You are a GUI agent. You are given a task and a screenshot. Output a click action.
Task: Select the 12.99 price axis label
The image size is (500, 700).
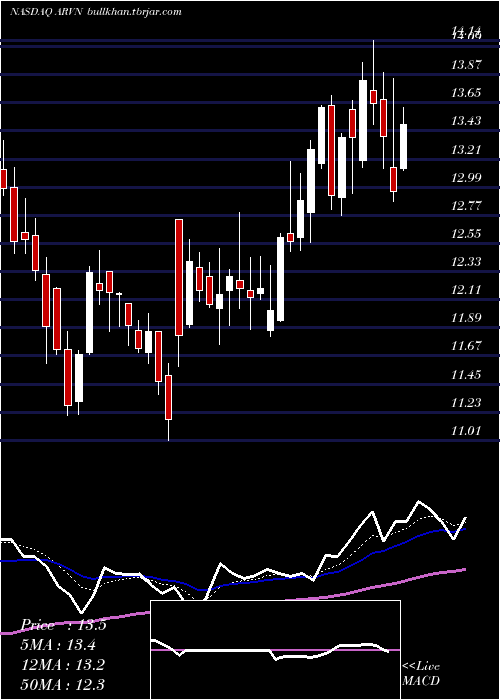pos(467,177)
